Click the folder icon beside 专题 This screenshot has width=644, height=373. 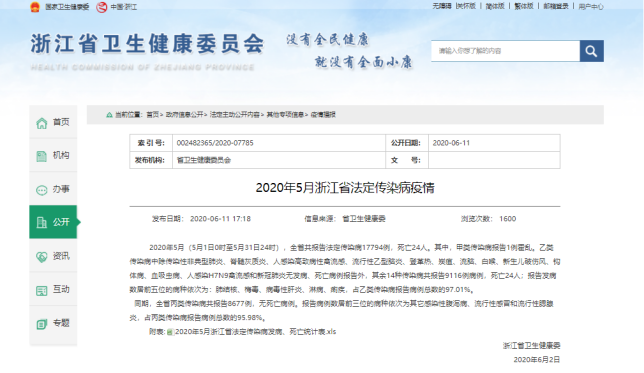tap(41, 324)
